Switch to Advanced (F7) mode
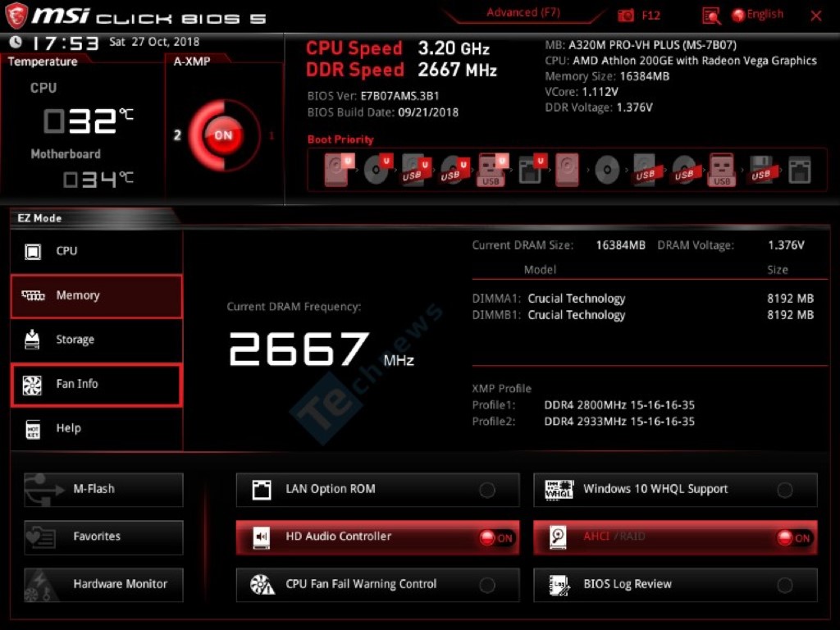This screenshot has width=840, height=630. (x=523, y=13)
